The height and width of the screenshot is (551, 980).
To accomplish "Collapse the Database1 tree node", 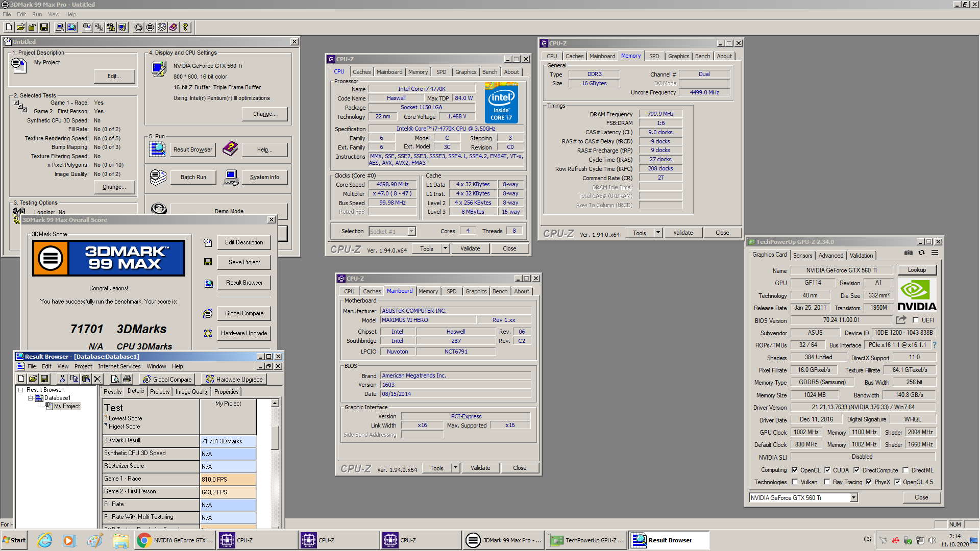I will pos(30,398).
